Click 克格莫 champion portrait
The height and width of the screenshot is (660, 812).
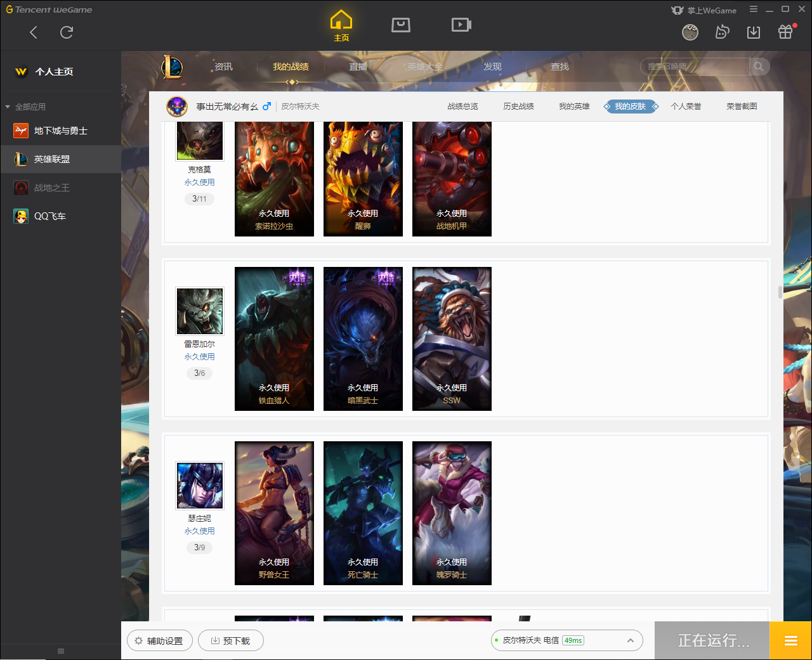tap(200, 141)
